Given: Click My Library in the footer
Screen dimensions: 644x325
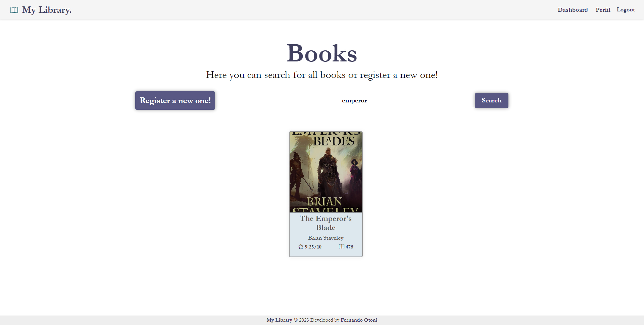Looking at the screenshot, I should coord(279,320).
